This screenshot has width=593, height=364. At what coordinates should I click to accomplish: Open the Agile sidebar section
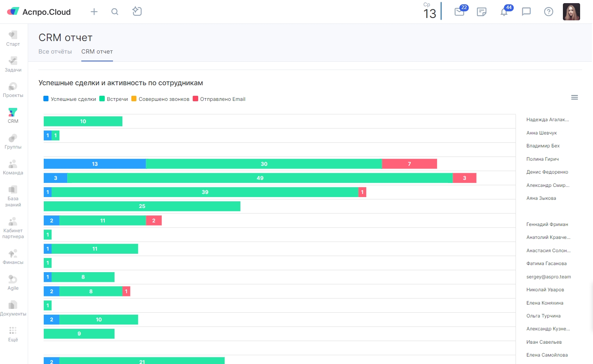coord(13,283)
